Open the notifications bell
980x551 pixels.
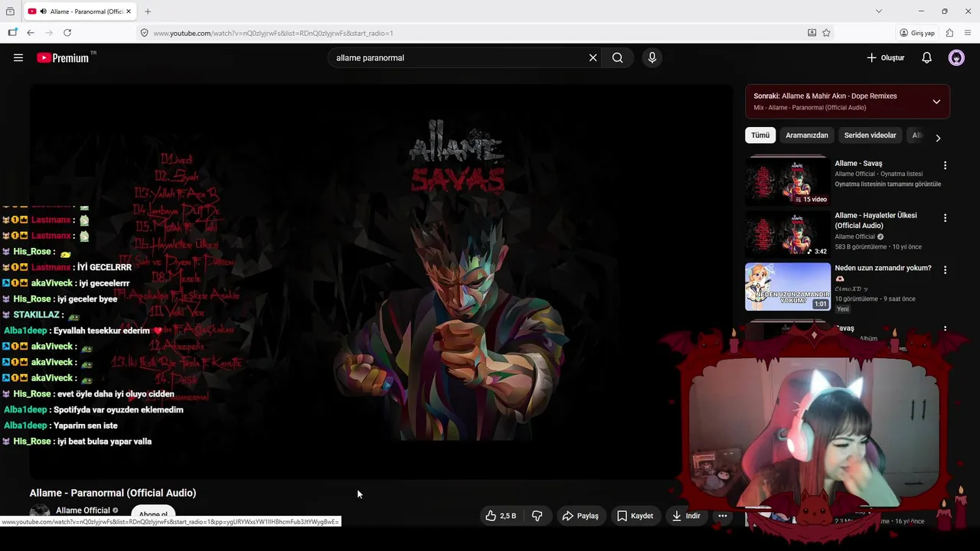pos(926,57)
